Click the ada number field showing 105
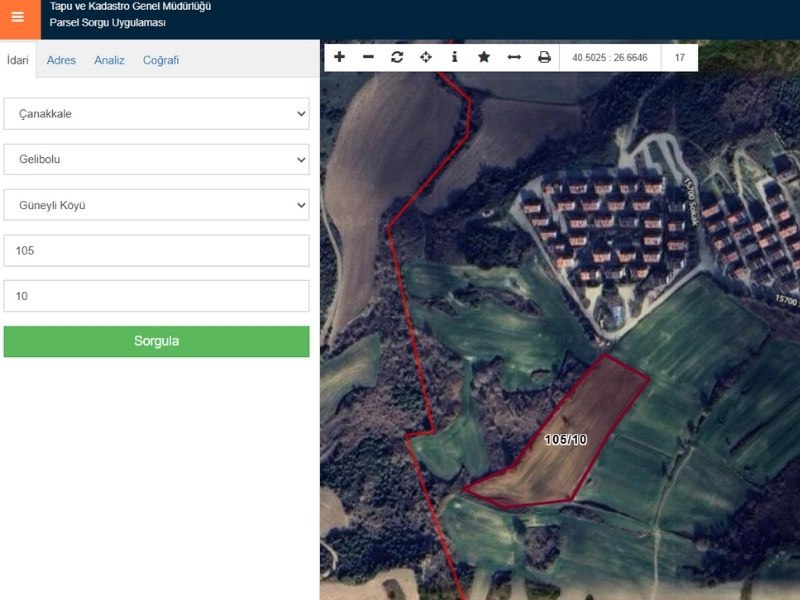The height and width of the screenshot is (600, 800). click(x=155, y=250)
